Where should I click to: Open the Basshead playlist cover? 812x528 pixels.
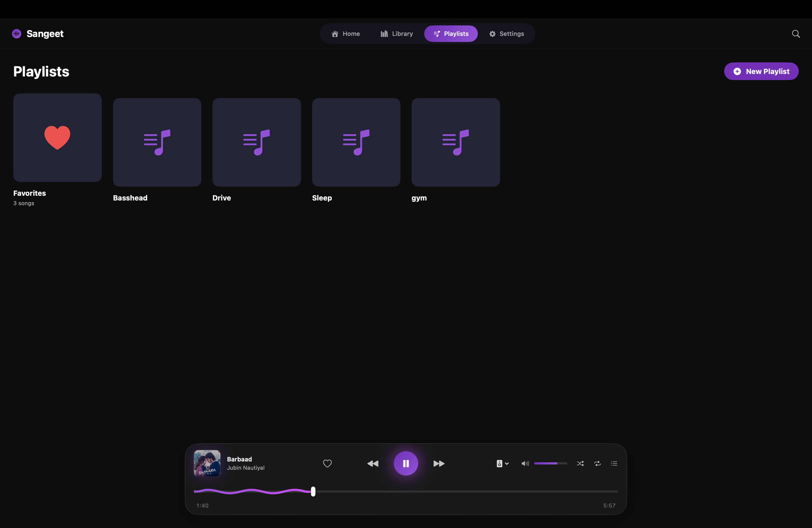[157, 142]
